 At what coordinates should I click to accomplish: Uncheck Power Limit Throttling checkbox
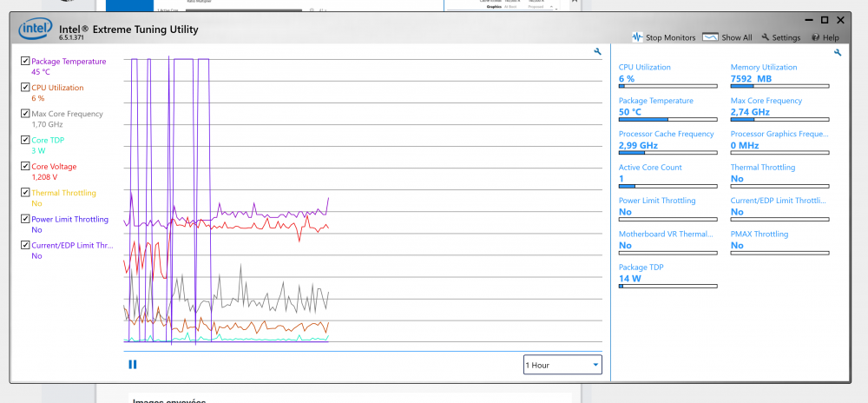coord(25,219)
